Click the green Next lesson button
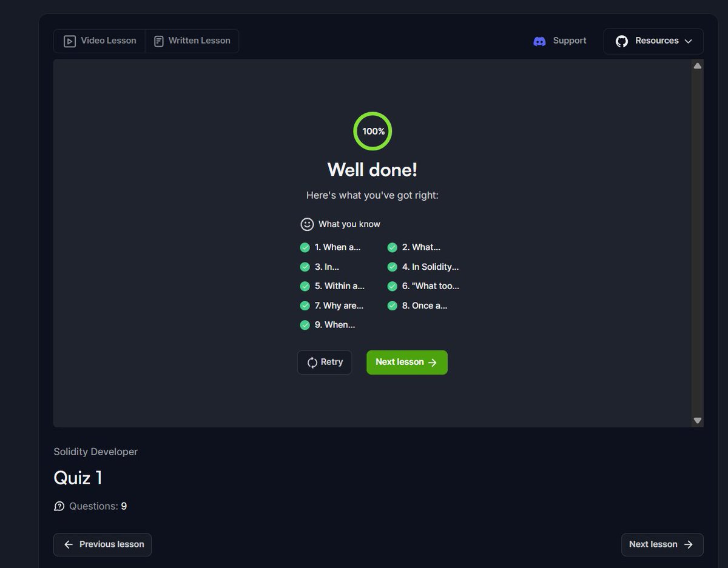This screenshot has width=728, height=568. [x=407, y=363]
